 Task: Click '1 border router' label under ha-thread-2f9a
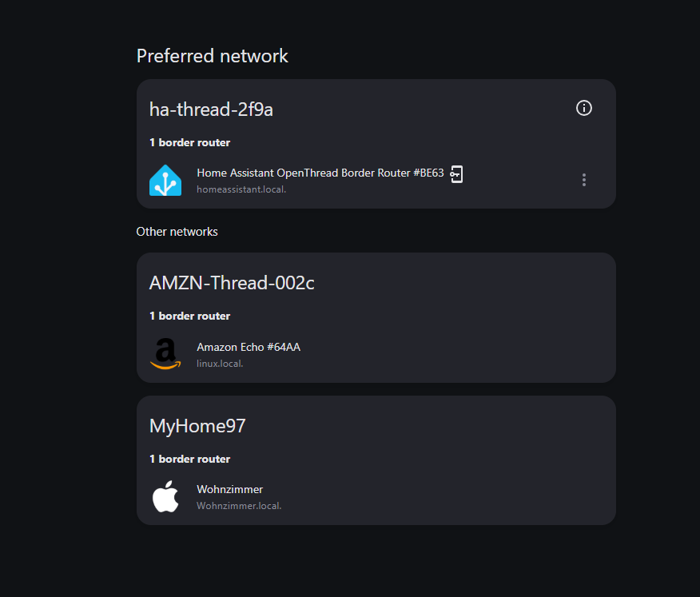coord(189,142)
